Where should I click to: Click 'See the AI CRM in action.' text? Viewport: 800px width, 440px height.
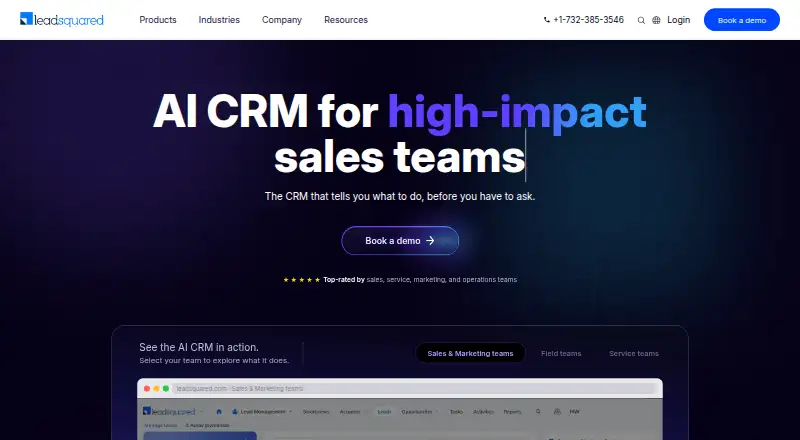(199, 347)
